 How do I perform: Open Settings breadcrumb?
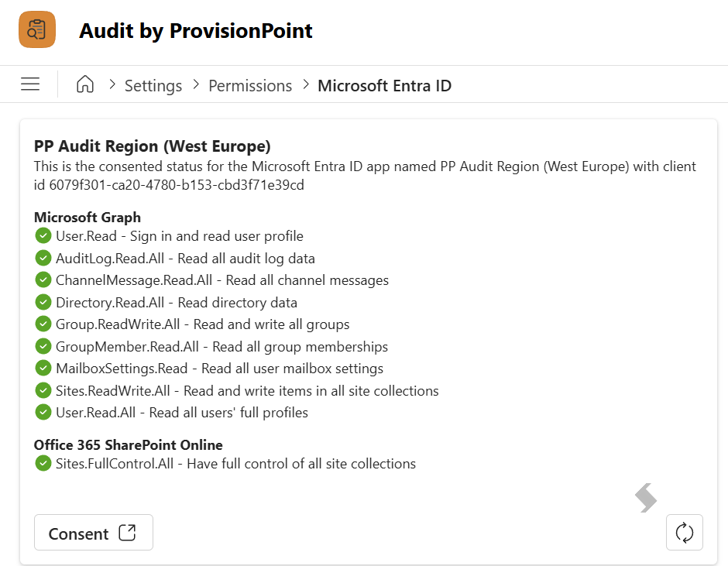153,85
